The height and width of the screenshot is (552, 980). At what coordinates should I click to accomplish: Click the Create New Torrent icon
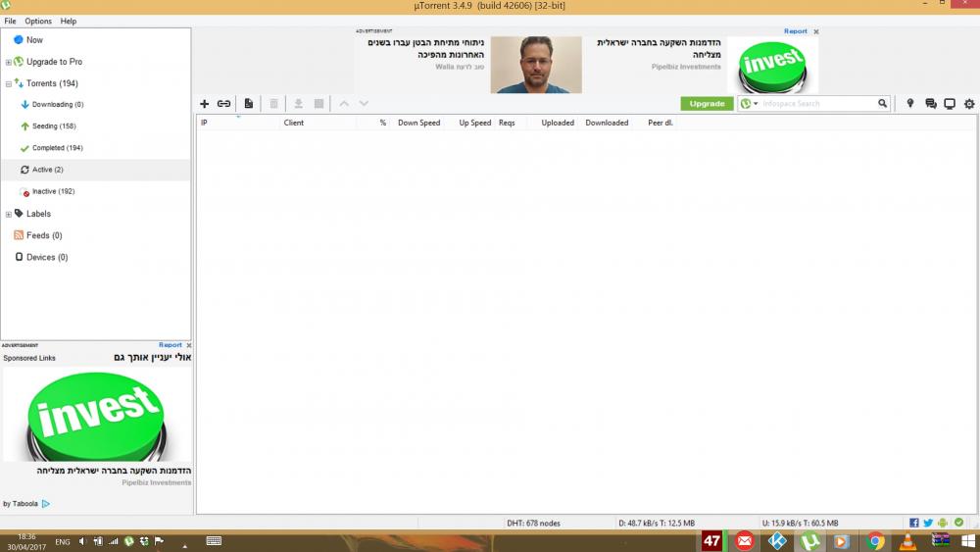[249, 104]
